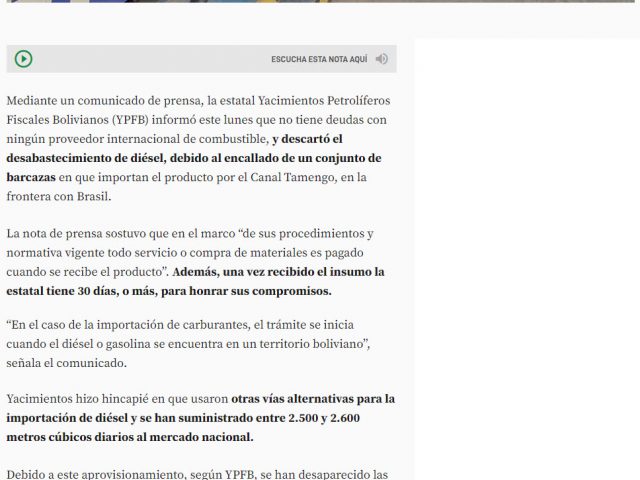Click the bold phrase 'otras vías alternativas para la'
The image size is (640, 480).
point(313,399)
